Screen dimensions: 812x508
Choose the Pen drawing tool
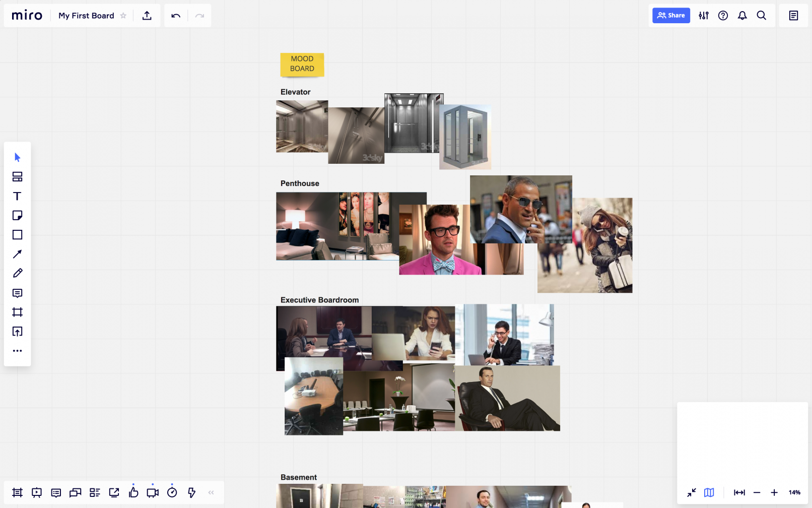coord(17,273)
